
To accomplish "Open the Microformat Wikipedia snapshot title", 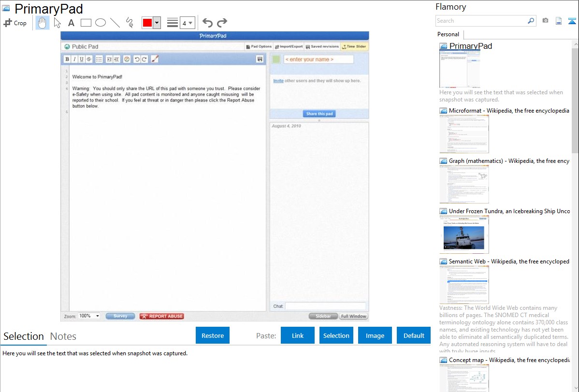I will pyautogui.click(x=509, y=111).
